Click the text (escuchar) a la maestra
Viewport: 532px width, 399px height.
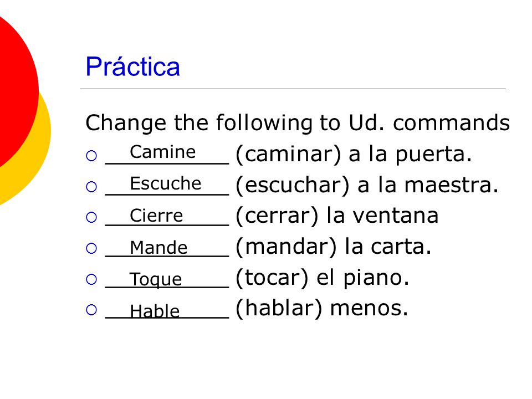(367, 185)
